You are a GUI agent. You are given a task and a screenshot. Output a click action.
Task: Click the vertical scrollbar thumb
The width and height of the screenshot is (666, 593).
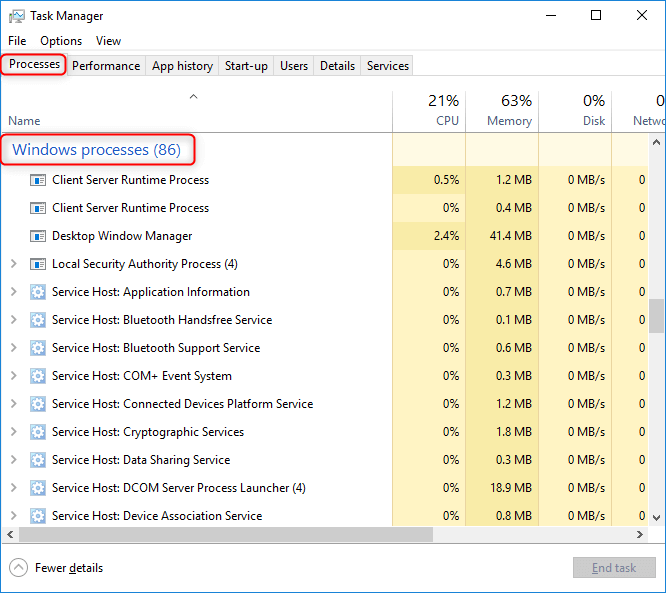[x=657, y=315]
